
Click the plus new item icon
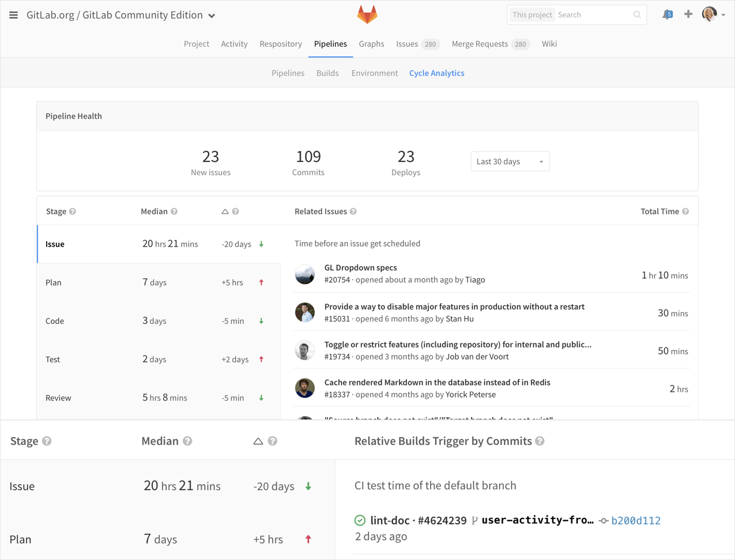click(x=688, y=14)
